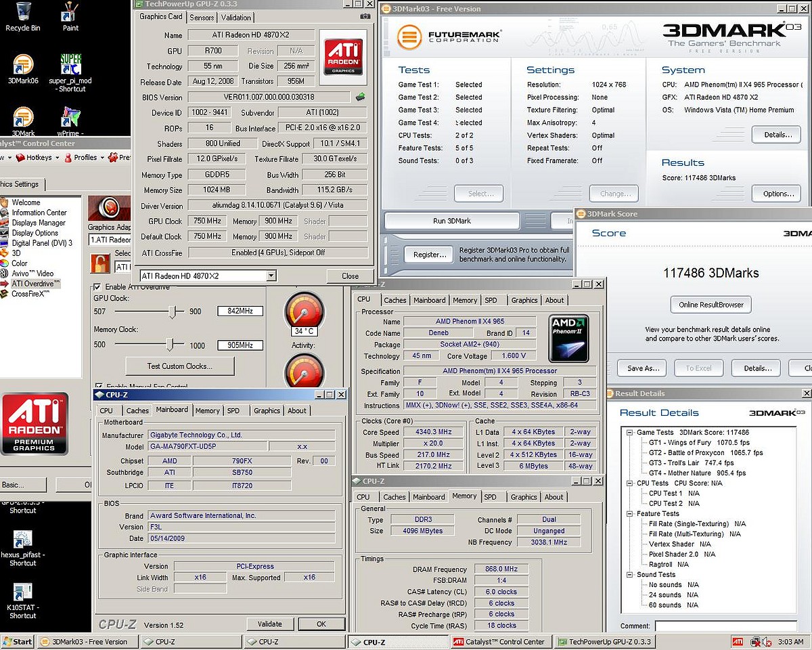
Task: Switch to the Validation tab in GPU-Z
Action: (235, 18)
